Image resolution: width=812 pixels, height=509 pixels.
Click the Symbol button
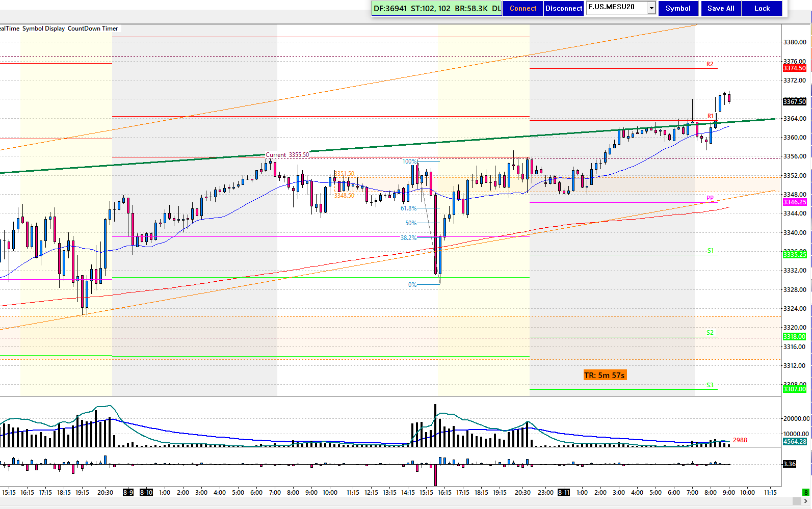pos(678,8)
